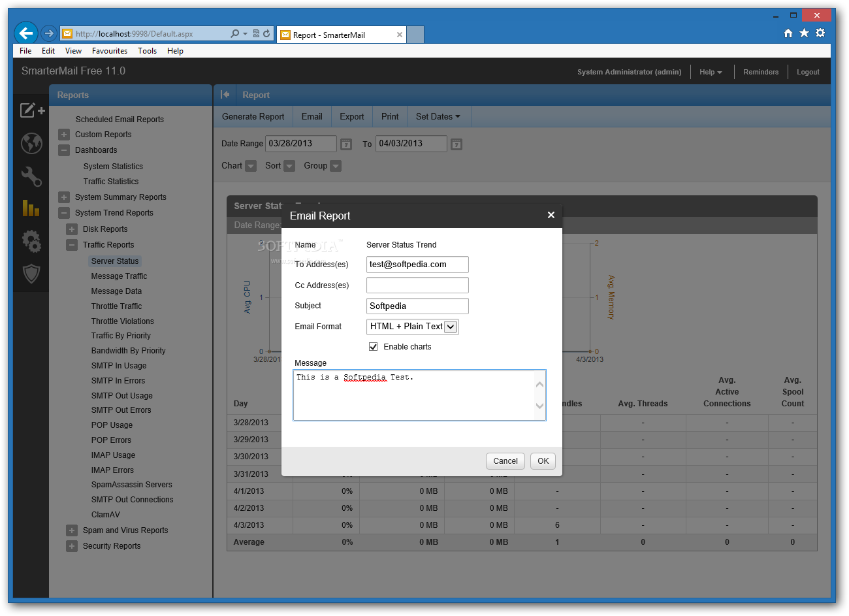The height and width of the screenshot is (616, 849).
Task: Click the Print toolbar button
Action: (390, 116)
